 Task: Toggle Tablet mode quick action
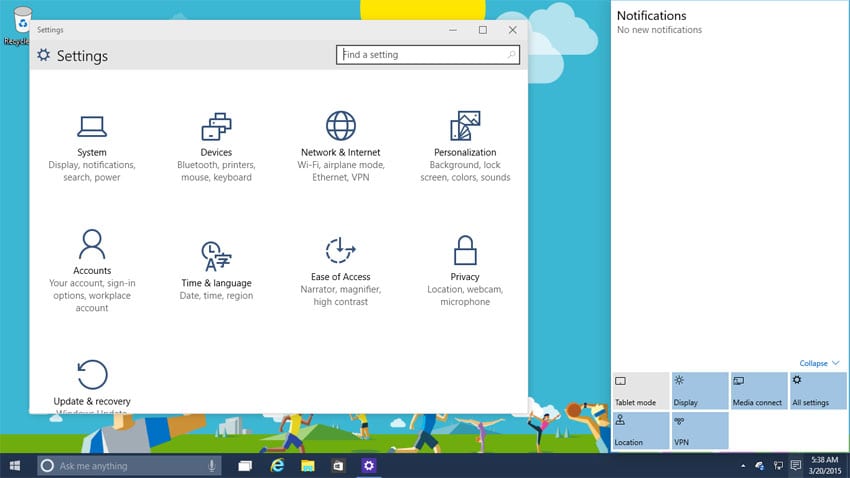point(640,390)
